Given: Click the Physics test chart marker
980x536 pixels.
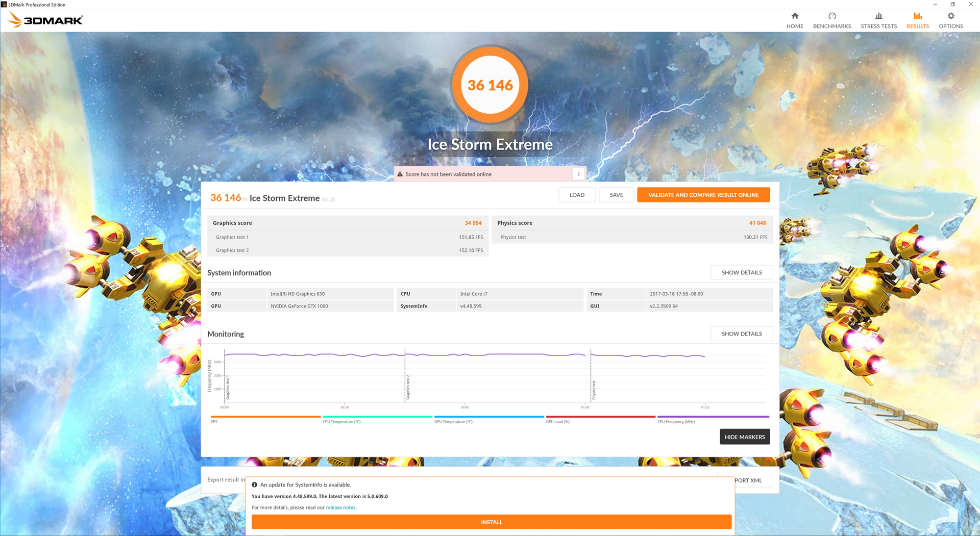Looking at the screenshot, I should (594, 390).
